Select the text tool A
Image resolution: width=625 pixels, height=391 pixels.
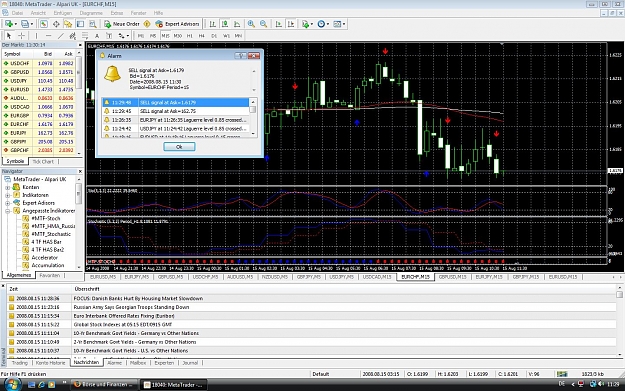[97, 36]
